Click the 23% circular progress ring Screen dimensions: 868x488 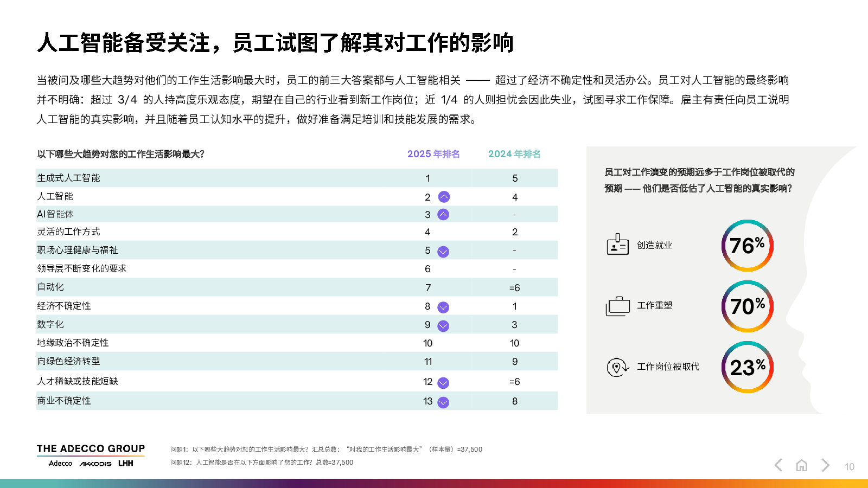[747, 367]
